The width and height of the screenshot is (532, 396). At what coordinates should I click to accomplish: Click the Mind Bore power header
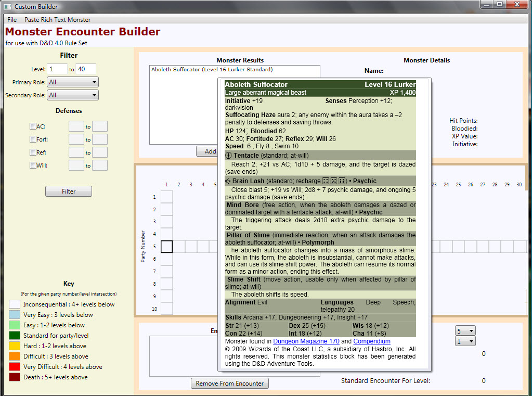[x=320, y=209]
